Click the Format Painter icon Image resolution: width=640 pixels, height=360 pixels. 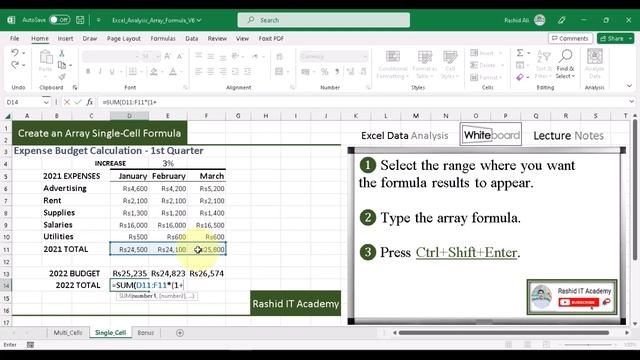pos(62,77)
